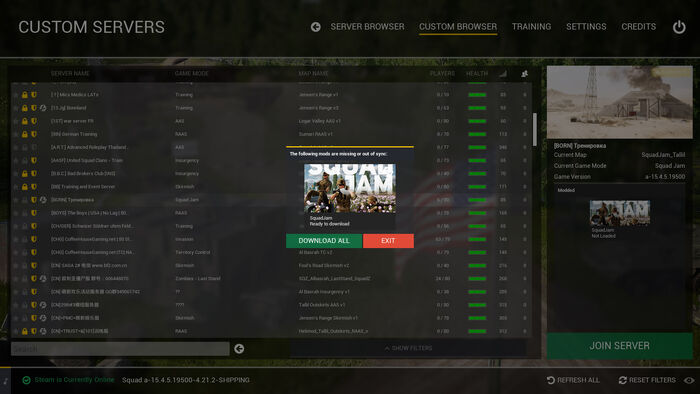This screenshot has height=394, width=700.
Task: Sort list by Game Mode column header
Action: [x=192, y=74]
